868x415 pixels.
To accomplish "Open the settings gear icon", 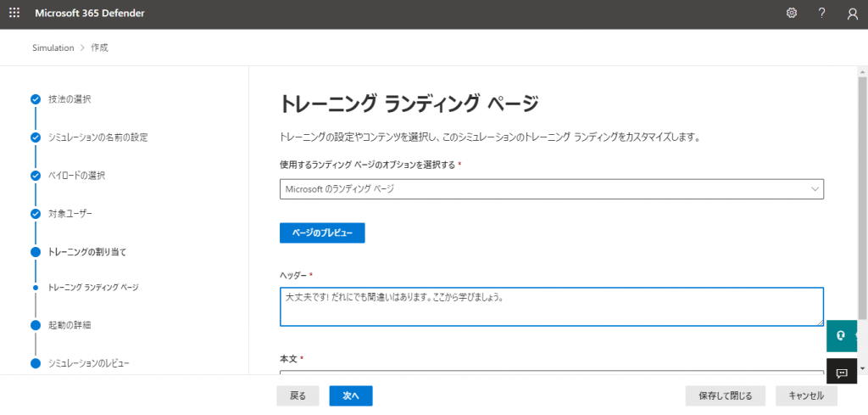I will pos(792,14).
